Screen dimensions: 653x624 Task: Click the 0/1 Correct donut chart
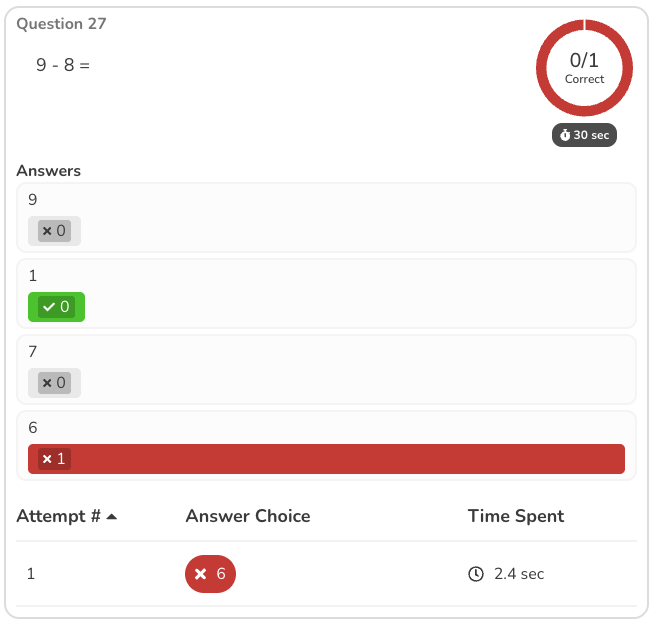pyautogui.click(x=584, y=68)
